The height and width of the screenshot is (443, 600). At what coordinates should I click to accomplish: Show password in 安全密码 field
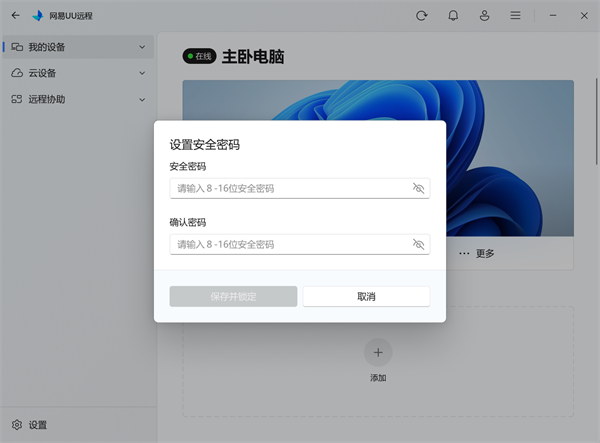pyautogui.click(x=419, y=188)
